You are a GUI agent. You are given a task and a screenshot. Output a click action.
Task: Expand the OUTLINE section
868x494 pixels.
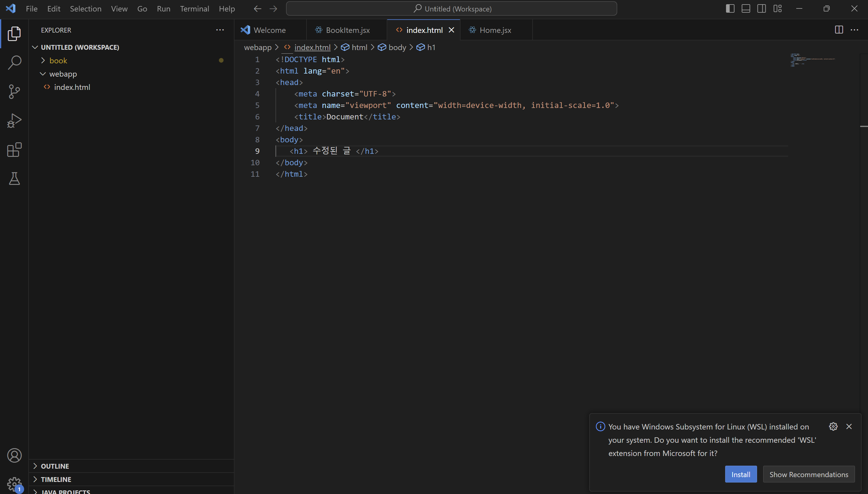[x=55, y=466]
